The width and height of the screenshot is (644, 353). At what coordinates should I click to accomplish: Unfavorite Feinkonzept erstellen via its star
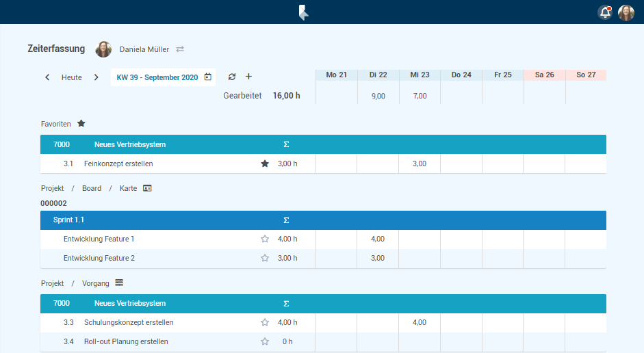coord(265,164)
